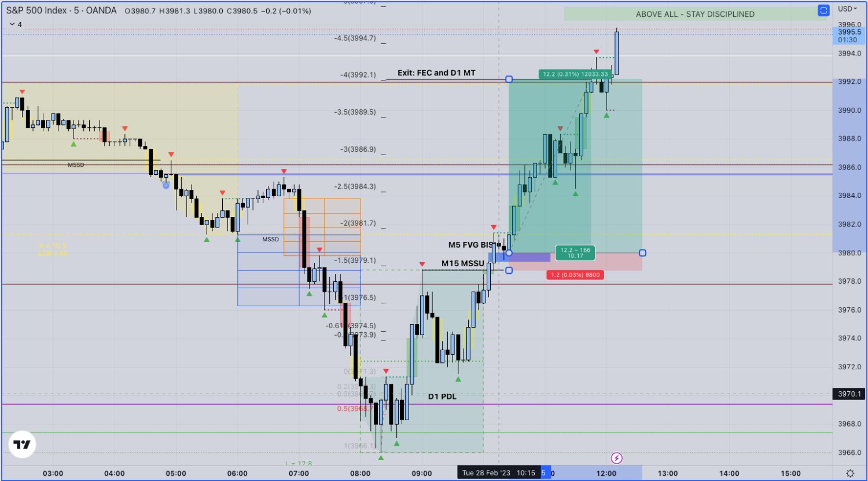Grab the long position entry handle
This screenshot has height=481, width=868.
(509, 253)
